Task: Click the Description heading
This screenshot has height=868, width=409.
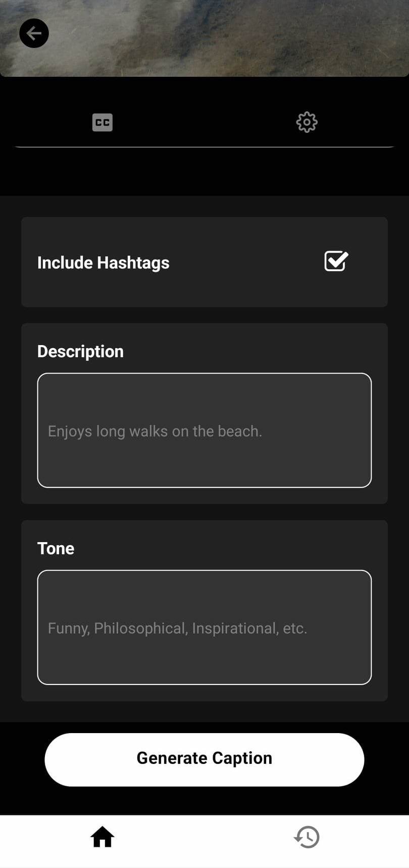Action: point(80,352)
